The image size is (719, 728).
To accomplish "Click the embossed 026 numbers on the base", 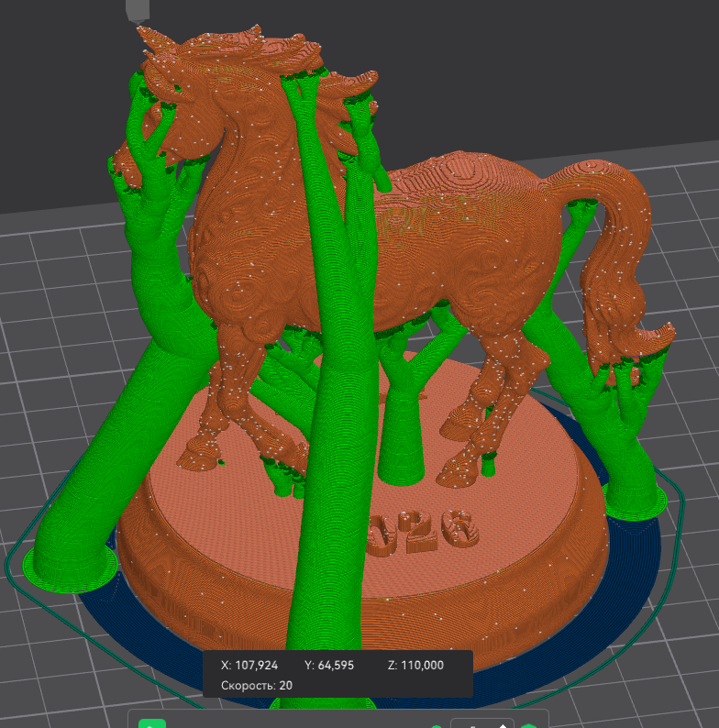I will coord(422,532).
